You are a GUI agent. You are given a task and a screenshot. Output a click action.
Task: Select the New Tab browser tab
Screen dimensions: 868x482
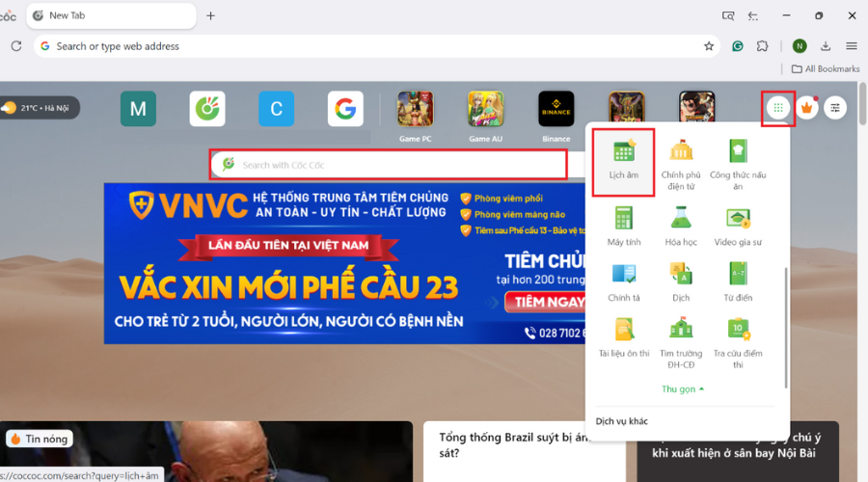[x=111, y=16]
